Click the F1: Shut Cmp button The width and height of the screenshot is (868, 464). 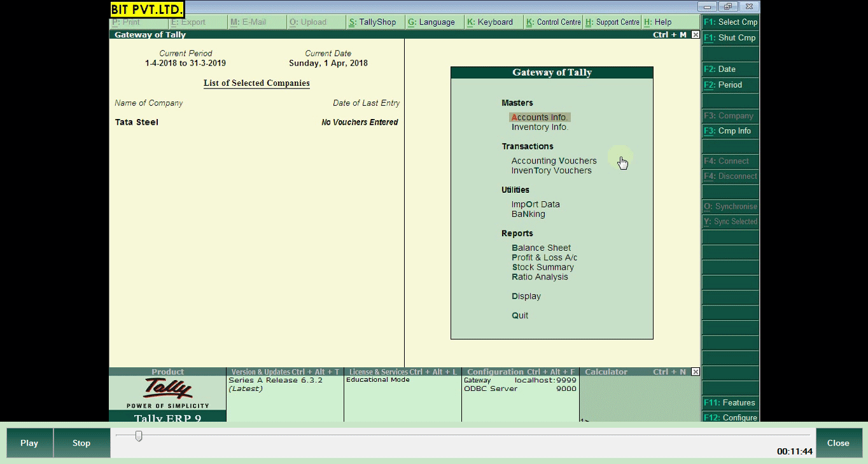click(x=730, y=38)
